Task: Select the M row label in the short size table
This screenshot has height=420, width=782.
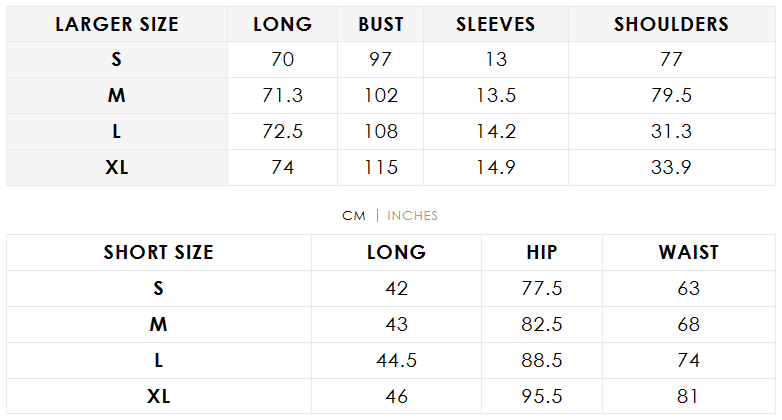Action: [159, 324]
